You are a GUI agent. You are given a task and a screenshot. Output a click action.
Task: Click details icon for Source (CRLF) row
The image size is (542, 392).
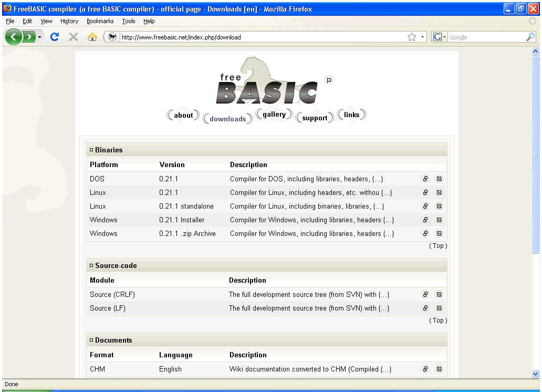[x=439, y=294]
